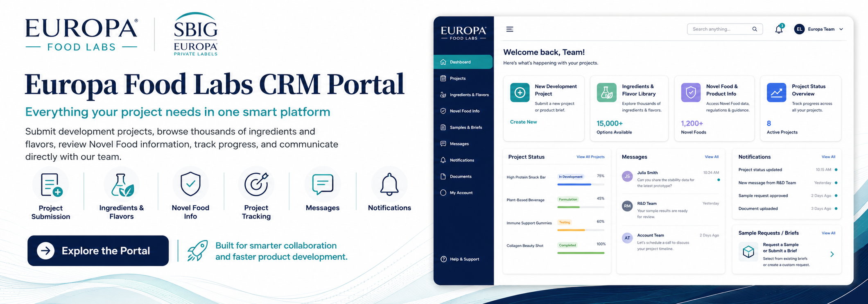Click the Messages chat bubble icon in the banner
The height and width of the screenshot is (304, 868).
pyautogui.click(x=323, y=184)
